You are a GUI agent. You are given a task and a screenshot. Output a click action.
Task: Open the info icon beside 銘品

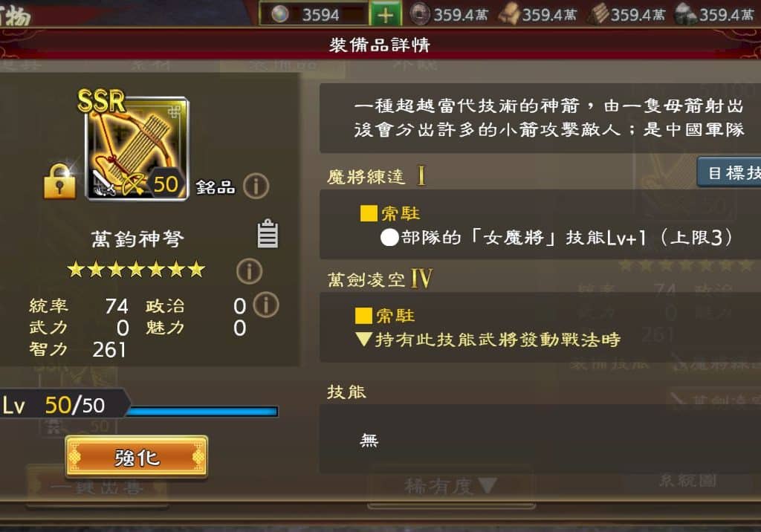[256, 186]
